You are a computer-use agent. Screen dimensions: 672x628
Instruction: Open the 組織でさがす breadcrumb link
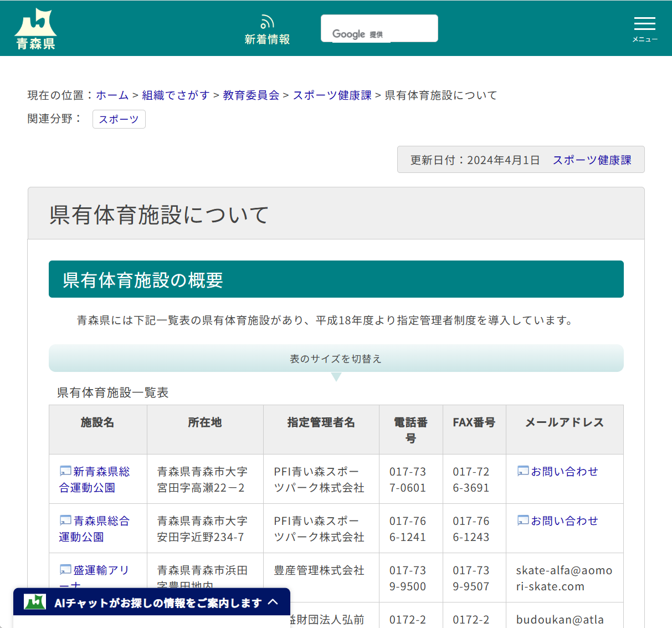click(175, 95)
